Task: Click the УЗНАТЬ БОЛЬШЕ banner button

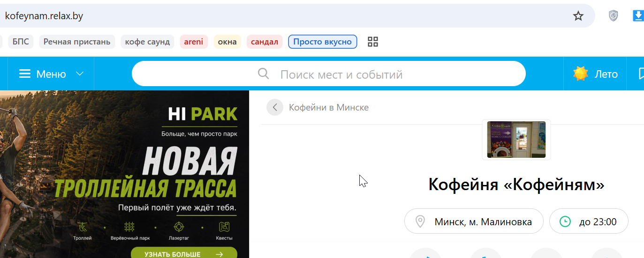Action: pos(184,254)
